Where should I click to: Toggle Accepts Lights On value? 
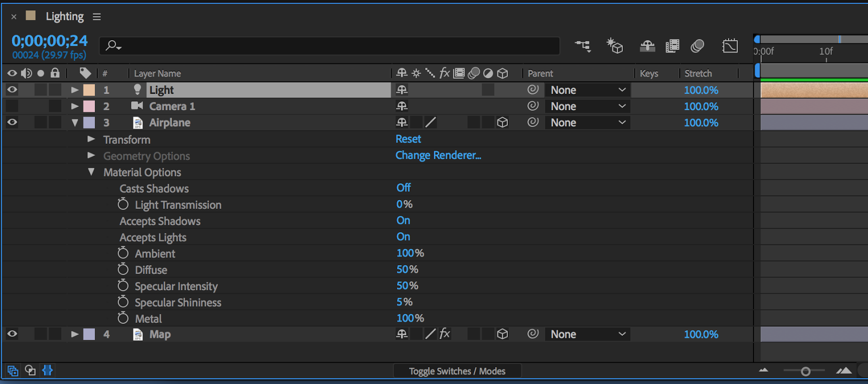pos(403,236)
